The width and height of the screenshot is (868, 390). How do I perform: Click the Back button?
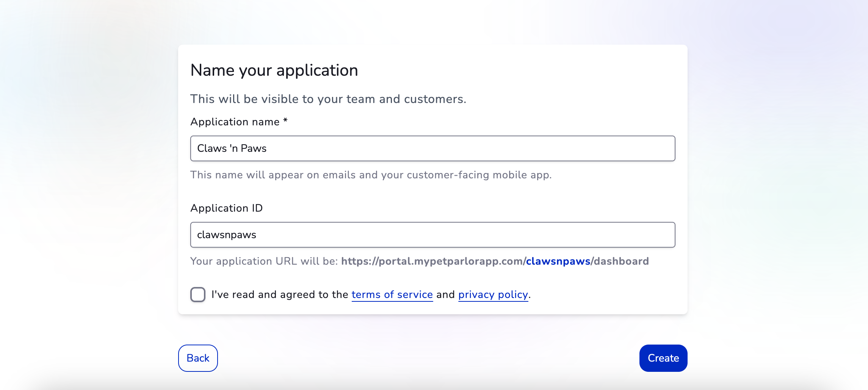pos(197,358)
